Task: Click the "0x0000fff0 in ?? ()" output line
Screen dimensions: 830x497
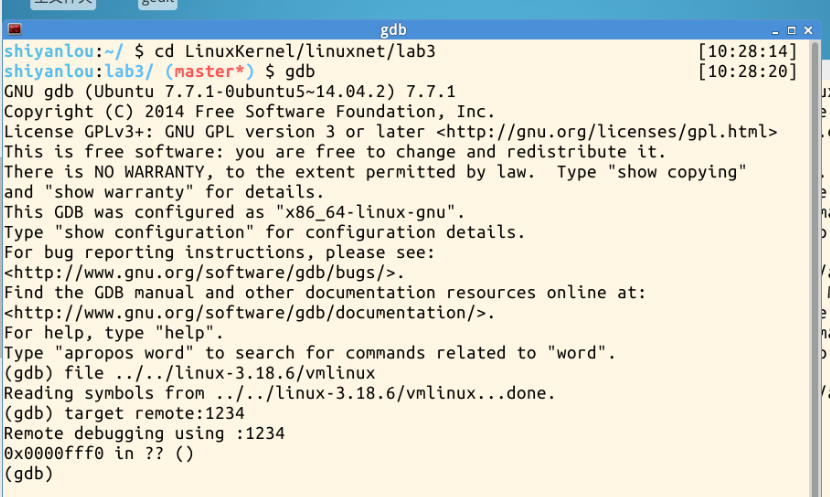Action: pos(98,453)
